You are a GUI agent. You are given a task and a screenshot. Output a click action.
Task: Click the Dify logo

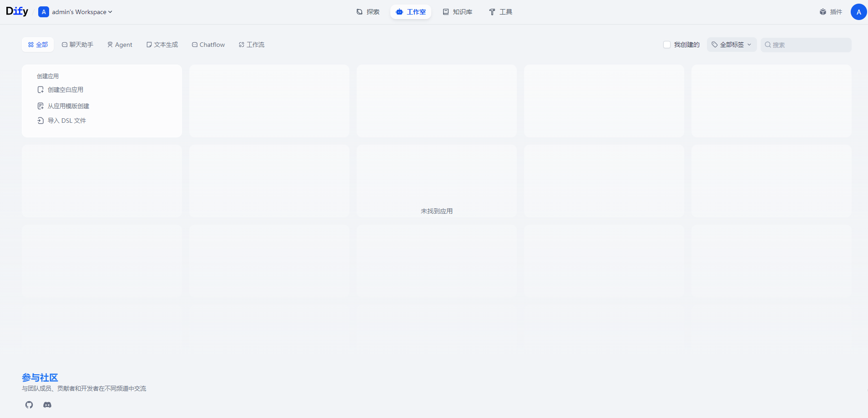(x=17, y=11)
